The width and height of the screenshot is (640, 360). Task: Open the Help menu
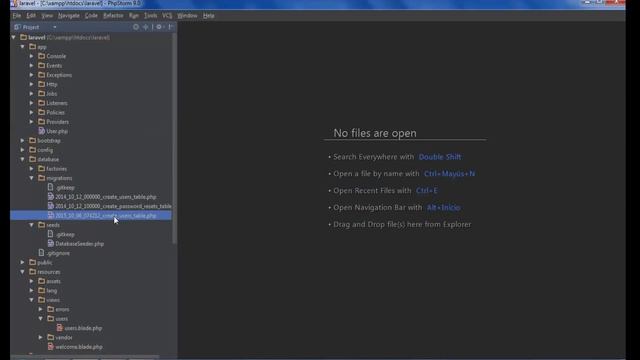(209, 16)
